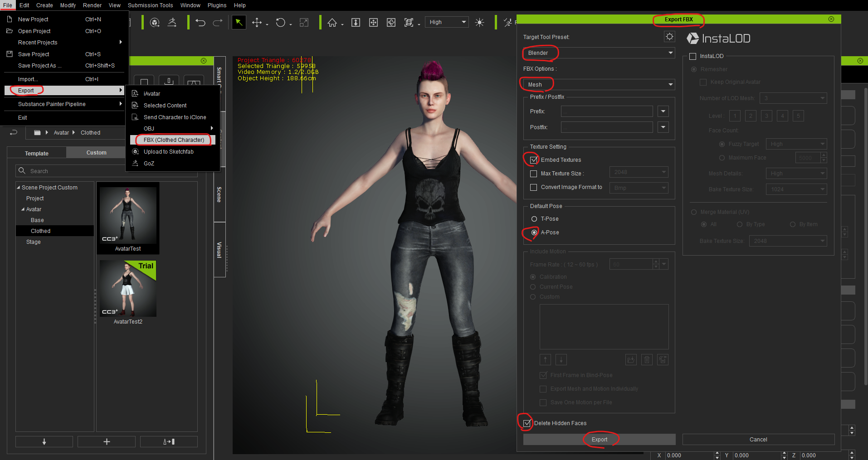Click the camera pan icon

(x=373, y=22)
